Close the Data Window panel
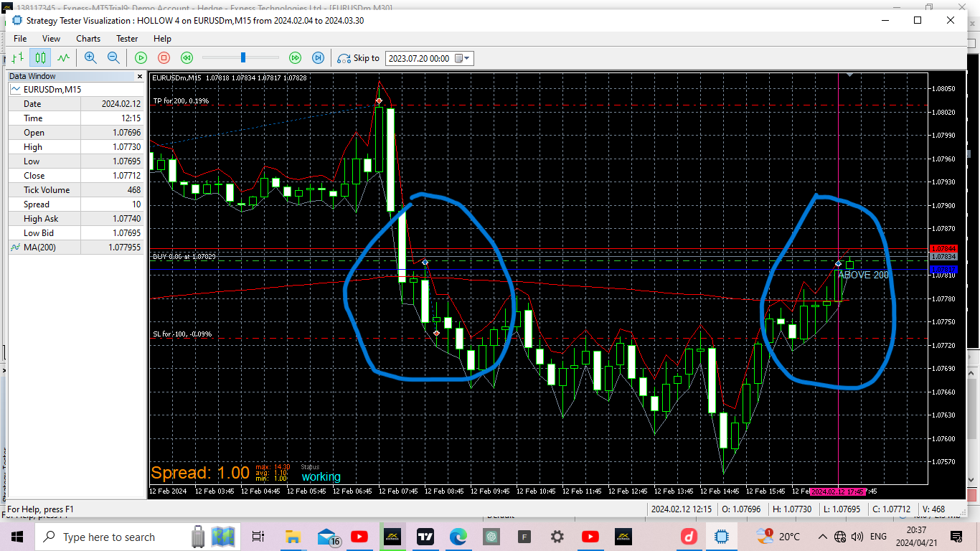The width and height of the screenshot is (980, 551). [140, 76]
